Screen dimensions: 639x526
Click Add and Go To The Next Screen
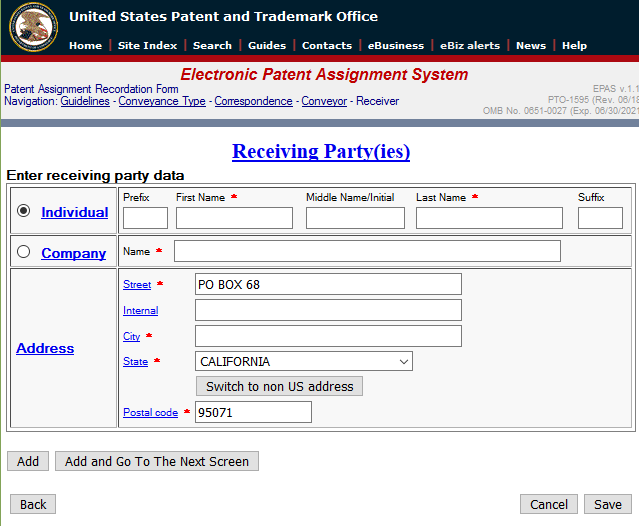click(x=157, y=461)
